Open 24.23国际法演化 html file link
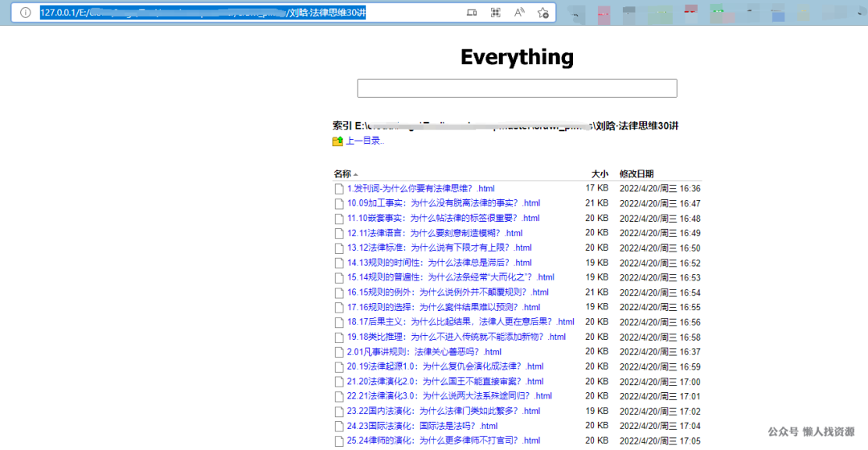The width and height of the screenshot is (868, 450). coord(423,426)
